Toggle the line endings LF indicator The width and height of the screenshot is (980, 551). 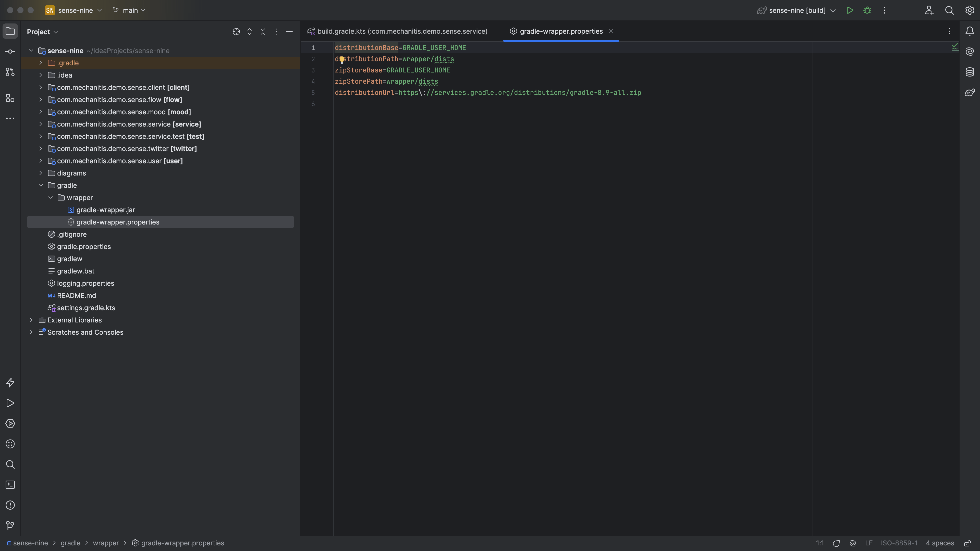click(x=869, y=543)
